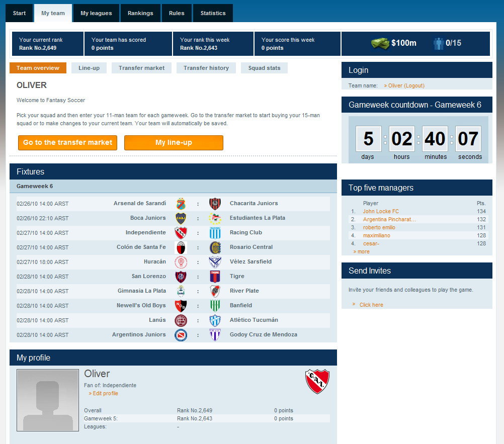Click the Boca Juniors club crest
Image resolution: width=504 pixels, height=444 pixels.
[x=181, y=218]
